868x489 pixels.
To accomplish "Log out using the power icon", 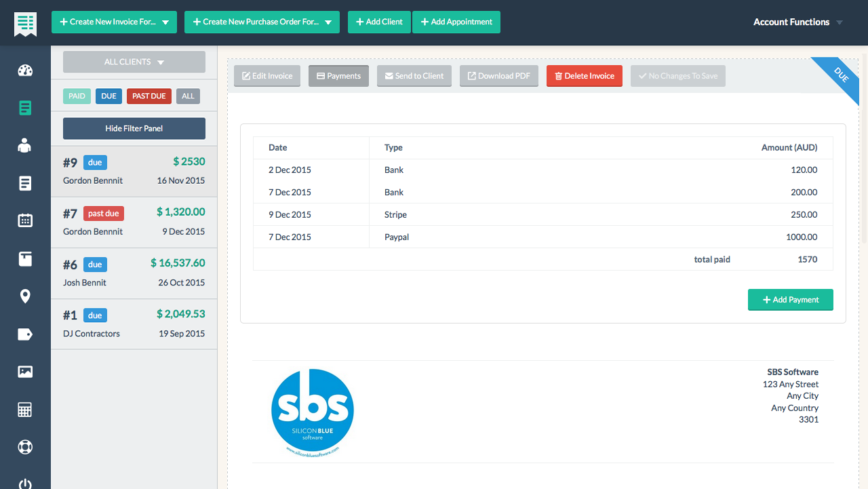I will point(24,484).
